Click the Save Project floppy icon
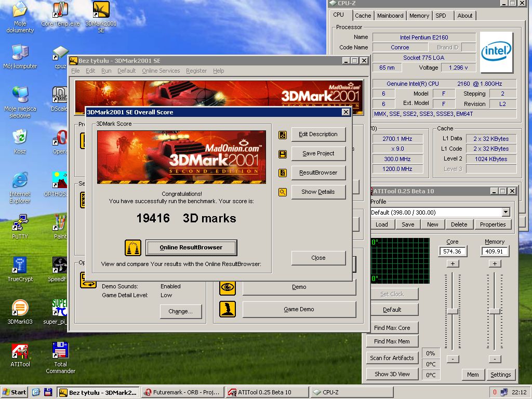Screen dimensions: 532x399 [x=283, y=154]
